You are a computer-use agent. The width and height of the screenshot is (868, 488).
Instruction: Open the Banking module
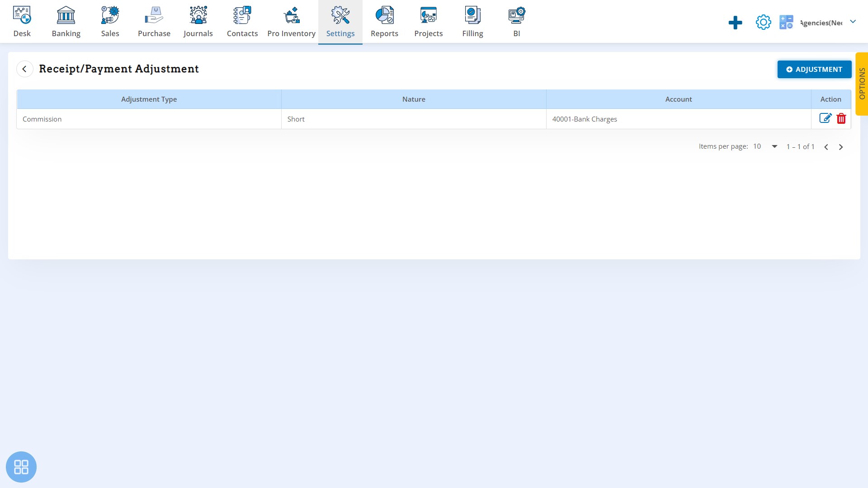point(66,21)
